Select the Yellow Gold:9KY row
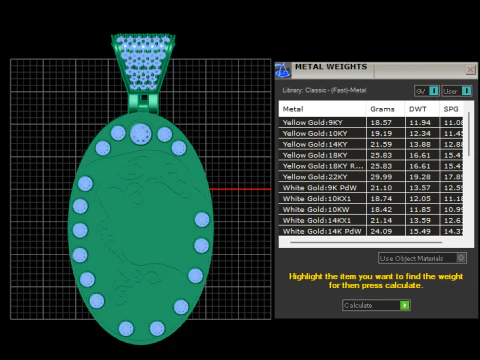The image size is (480, 360). (x=371, y=122)
